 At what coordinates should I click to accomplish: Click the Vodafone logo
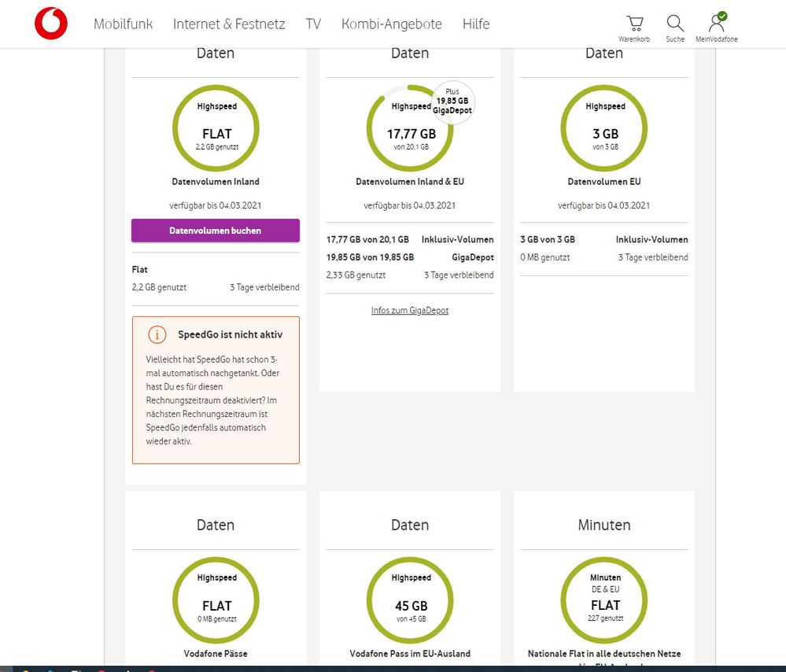50,23
